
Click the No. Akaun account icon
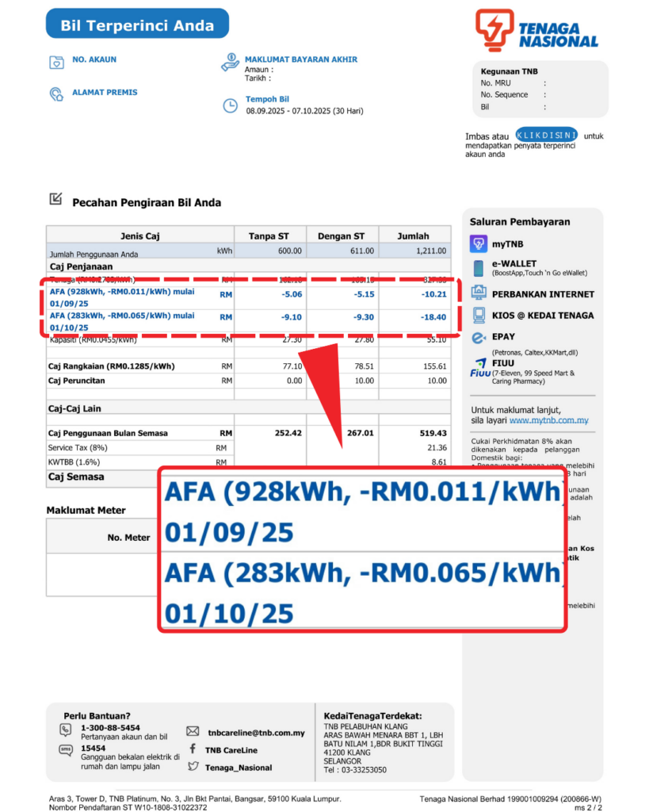tap(56, 62)
